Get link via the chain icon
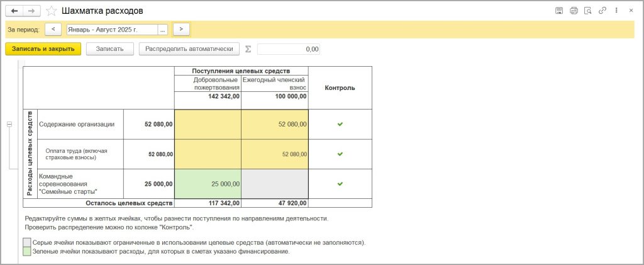This screenshot has height=265, width=644. pyautogui.click(x=602, y=11)
